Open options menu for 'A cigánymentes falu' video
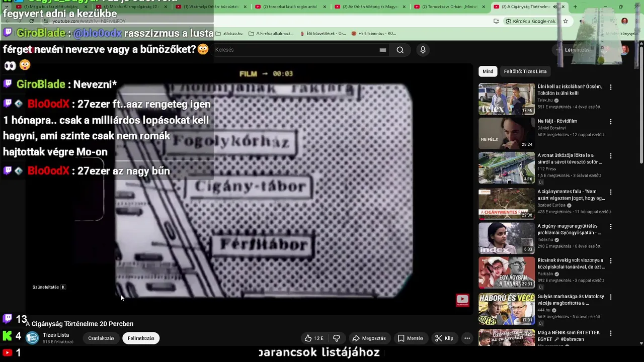Image resolution: width=644 pixels, height=362 pixels. 611,192
